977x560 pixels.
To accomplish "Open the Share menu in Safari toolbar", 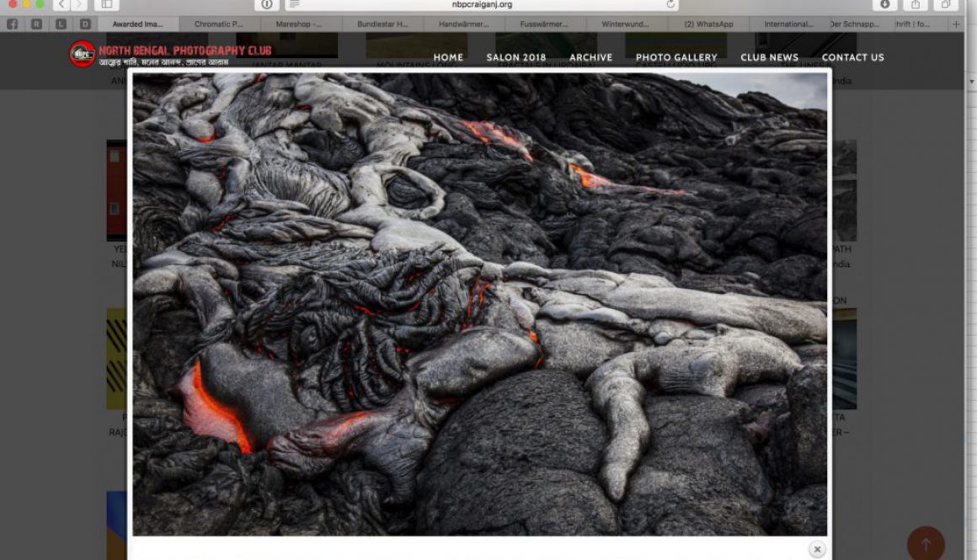I will tap(916, 4).
